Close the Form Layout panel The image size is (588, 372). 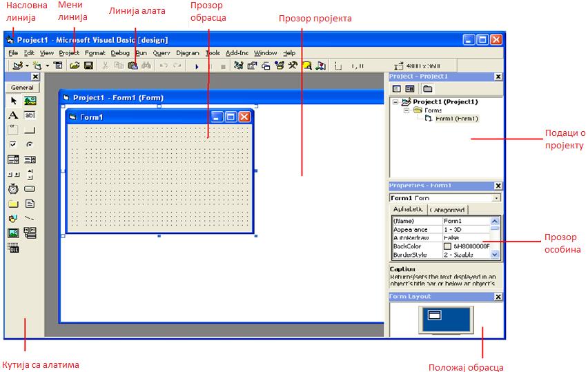[498, 297]
